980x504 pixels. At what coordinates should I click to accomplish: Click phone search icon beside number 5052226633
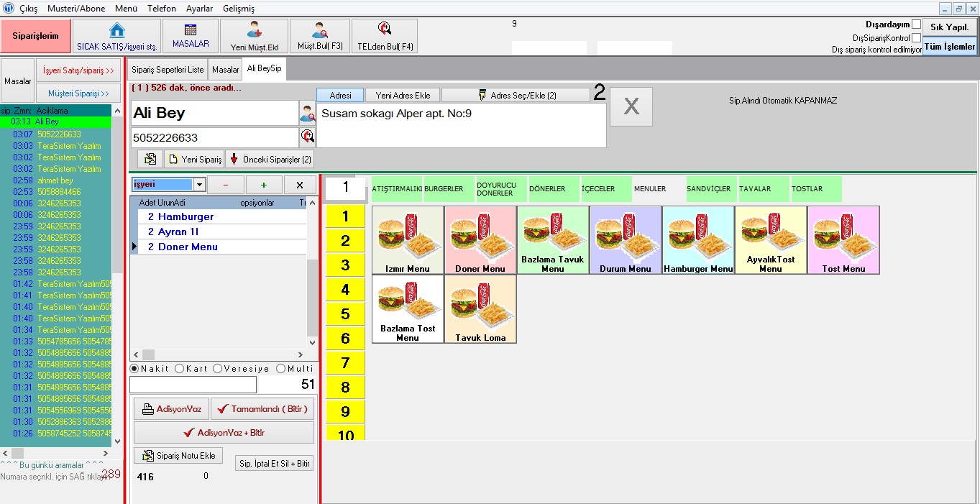[308, 137]
